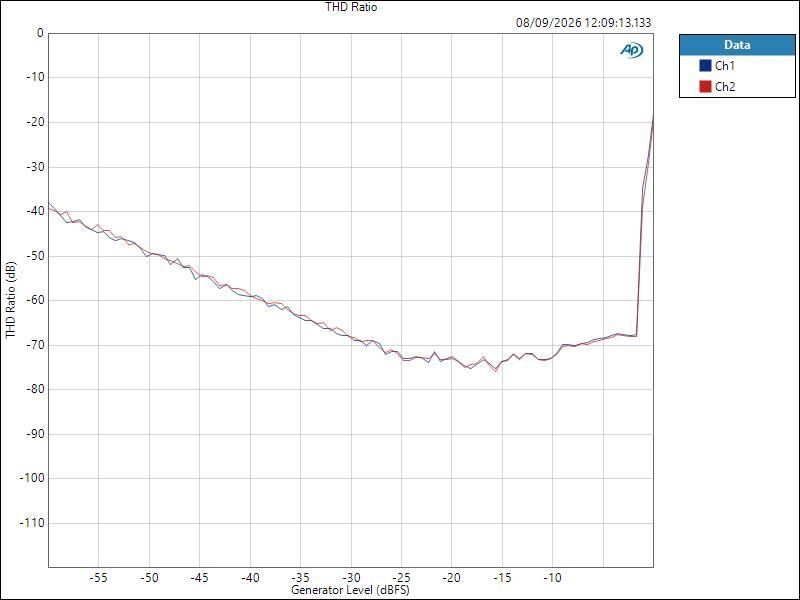Click the -30 x-axis tick label
Screen dimensions: 800x600
(x=351, y=578)
